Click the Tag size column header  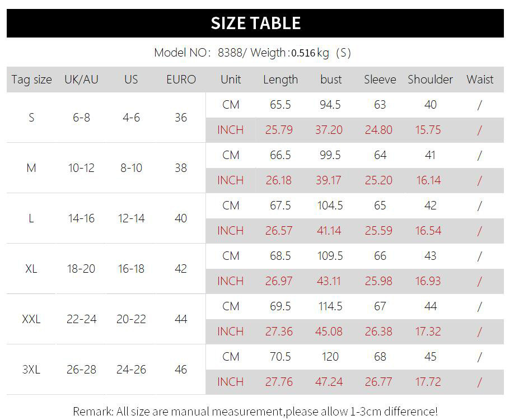31,80
